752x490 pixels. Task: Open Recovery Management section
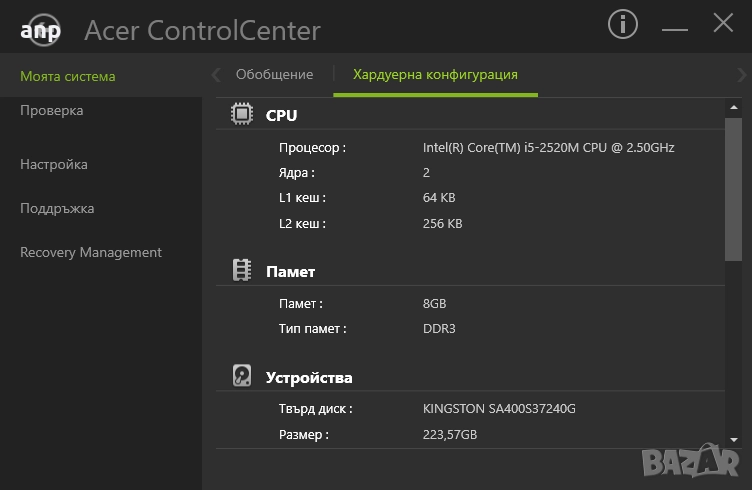pos(91,252)
